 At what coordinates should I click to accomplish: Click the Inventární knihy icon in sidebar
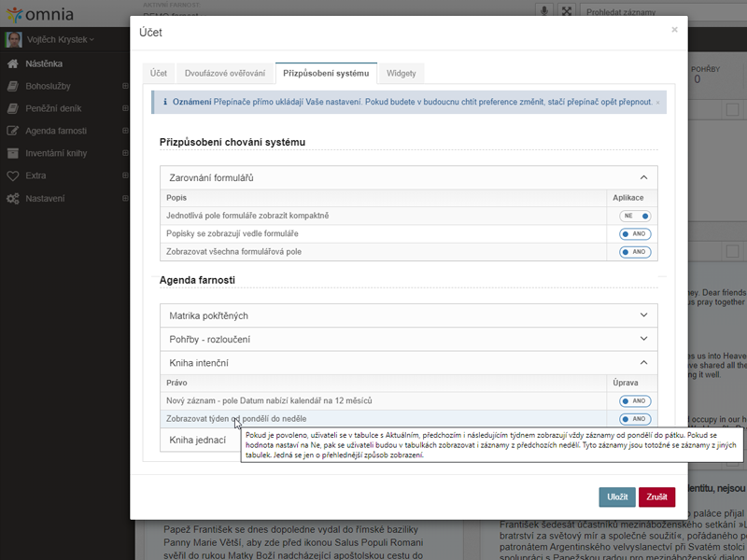tap(12, 153)
